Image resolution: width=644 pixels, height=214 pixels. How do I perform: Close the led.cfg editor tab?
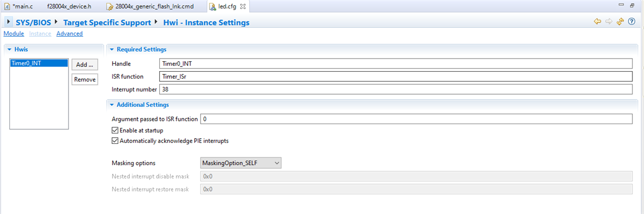(x=243, y=6)
